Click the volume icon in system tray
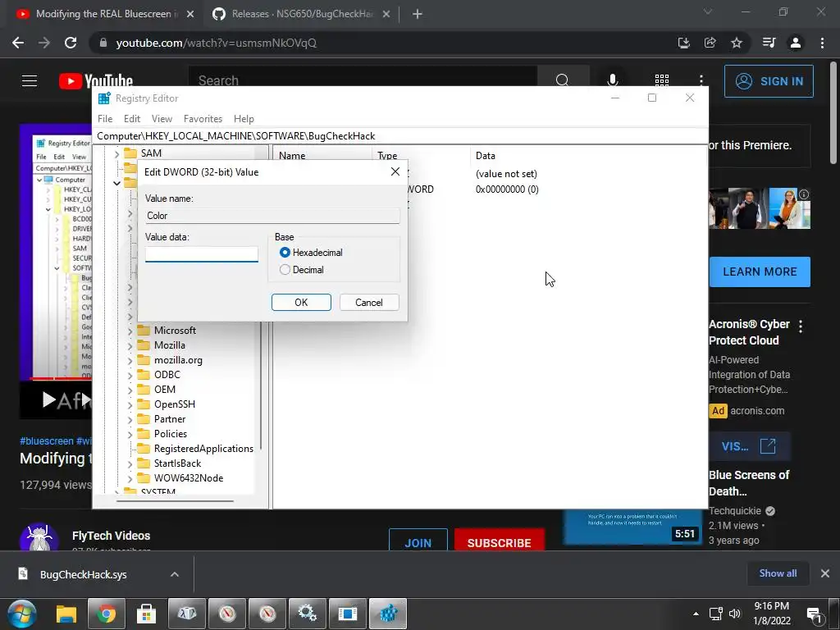 (734, 614)
